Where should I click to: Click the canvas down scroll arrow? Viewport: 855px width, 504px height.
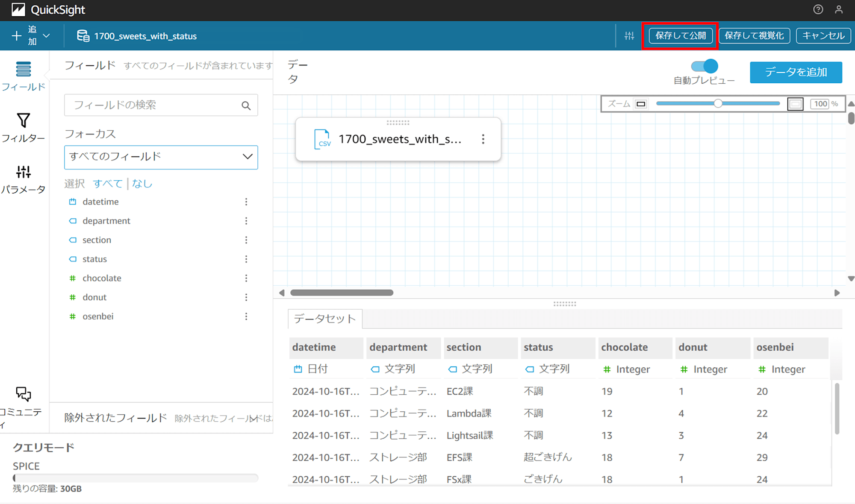(851, 278)
